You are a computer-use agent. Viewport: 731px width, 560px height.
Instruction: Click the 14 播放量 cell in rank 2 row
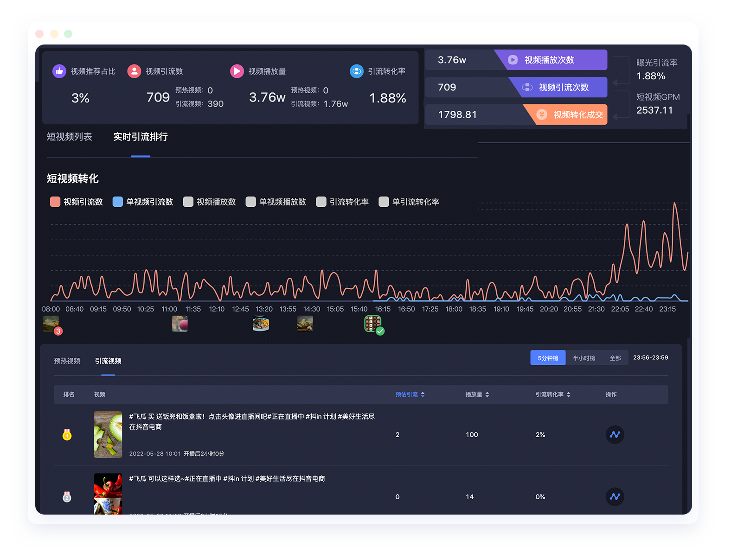(x=470, y=496)
